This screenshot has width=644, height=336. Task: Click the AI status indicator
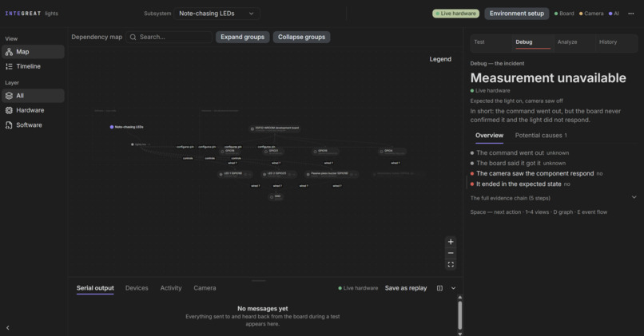614,14
